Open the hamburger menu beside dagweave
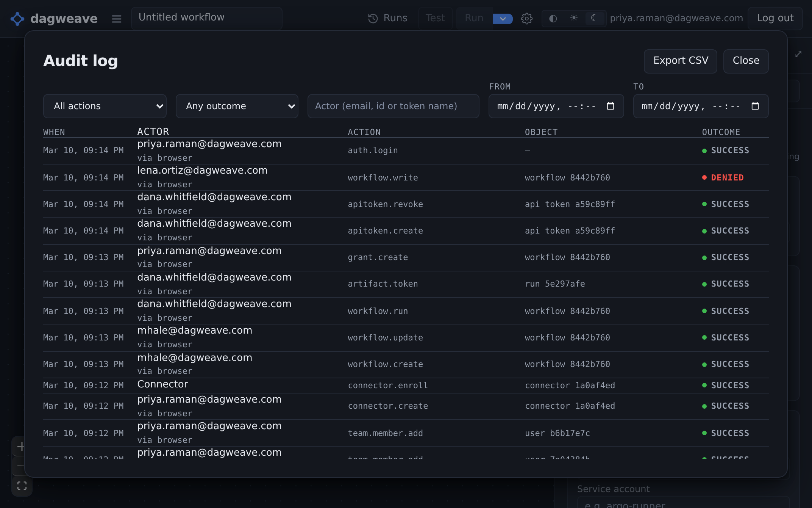 tap(117, 19)
